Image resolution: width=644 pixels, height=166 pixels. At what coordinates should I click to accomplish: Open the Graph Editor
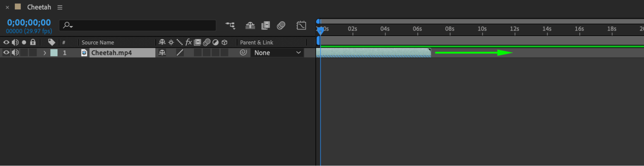tap(301, 25)
